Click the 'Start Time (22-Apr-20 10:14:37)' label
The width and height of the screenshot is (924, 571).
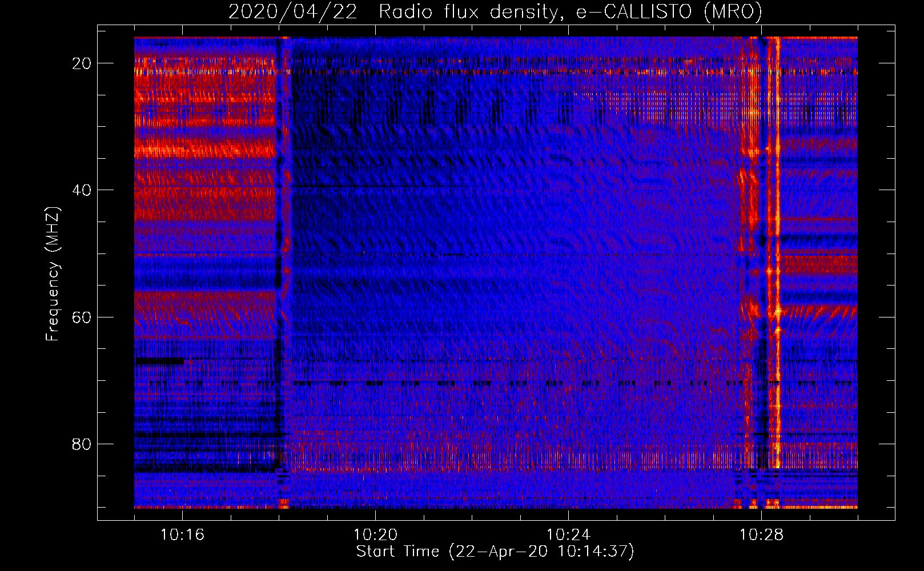click(x=495, y=552)
